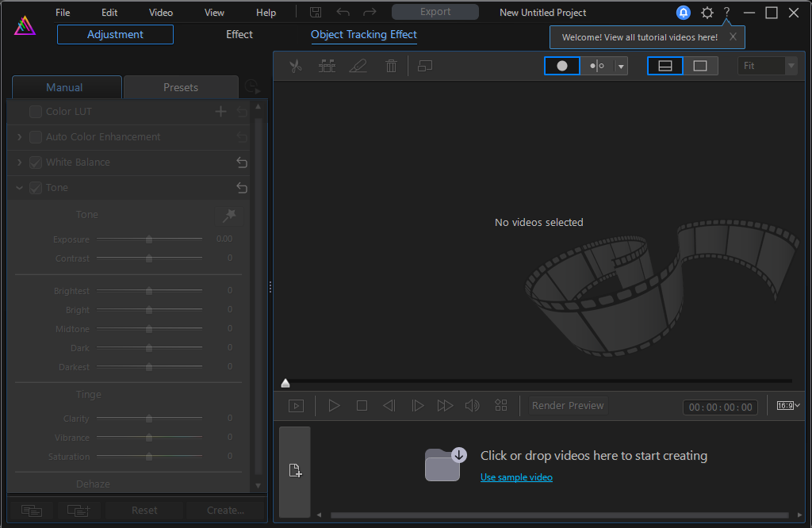The image size is (812, 528).
Task: Click the trash delete icon in toolbar
Action: [391, 67]
